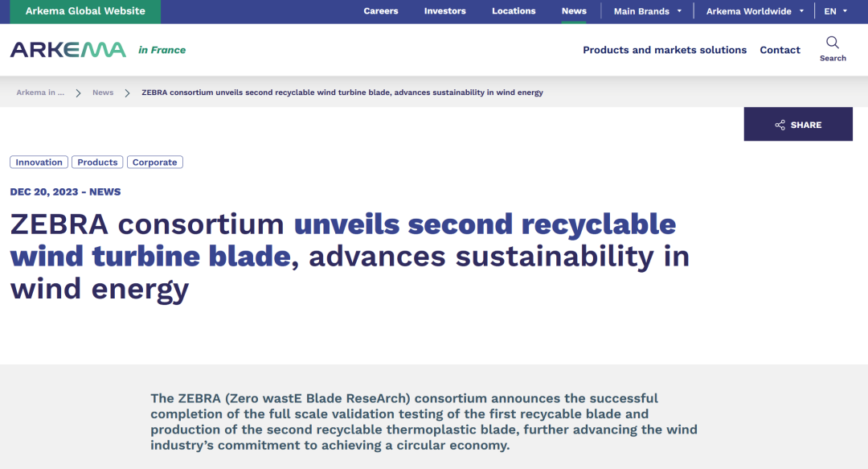Open the EN language selector
The height and width of the screenshot is (469, 868).
(835, 11)
